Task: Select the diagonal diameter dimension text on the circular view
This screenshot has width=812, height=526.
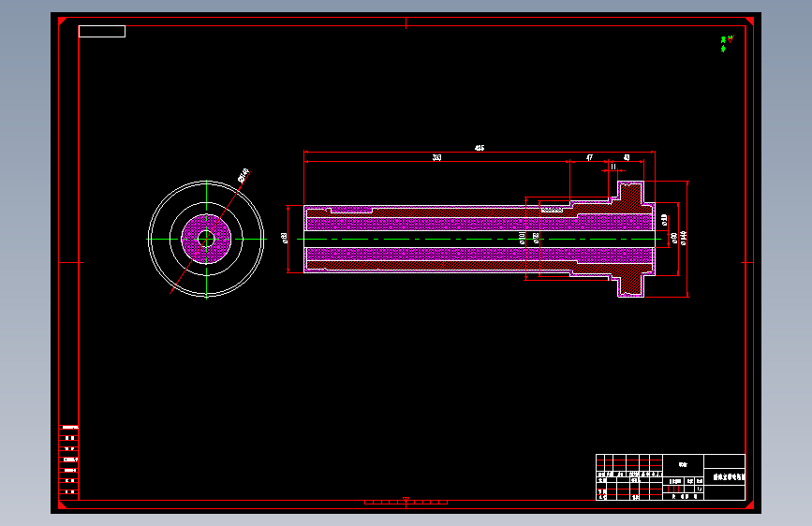Action: click(244, 176)
